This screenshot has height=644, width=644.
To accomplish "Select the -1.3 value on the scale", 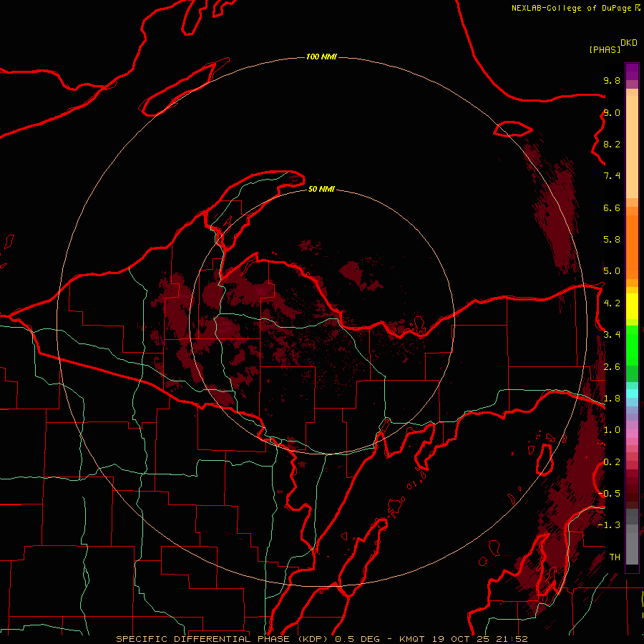I will click(x=609, y=525).
